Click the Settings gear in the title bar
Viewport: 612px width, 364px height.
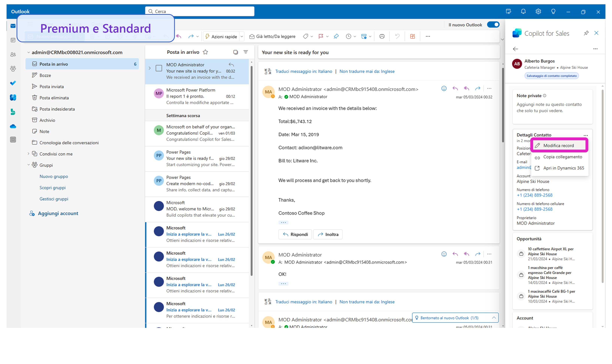(538, 11)
